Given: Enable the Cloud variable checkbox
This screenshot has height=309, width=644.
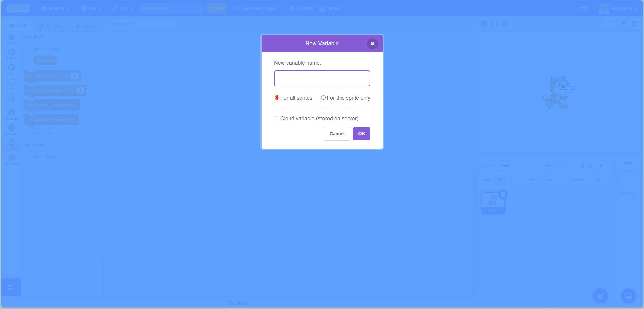Looking at the screenshot, I should [277, 118].
